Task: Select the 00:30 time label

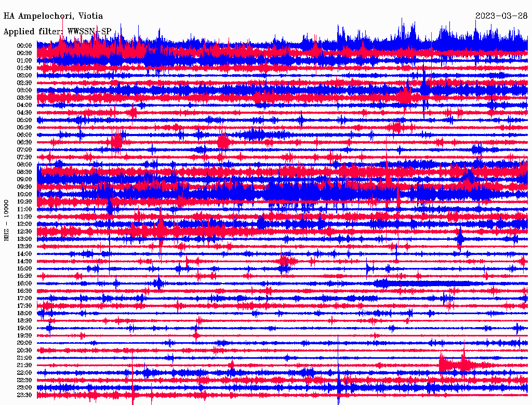Action: coord(24,53)
